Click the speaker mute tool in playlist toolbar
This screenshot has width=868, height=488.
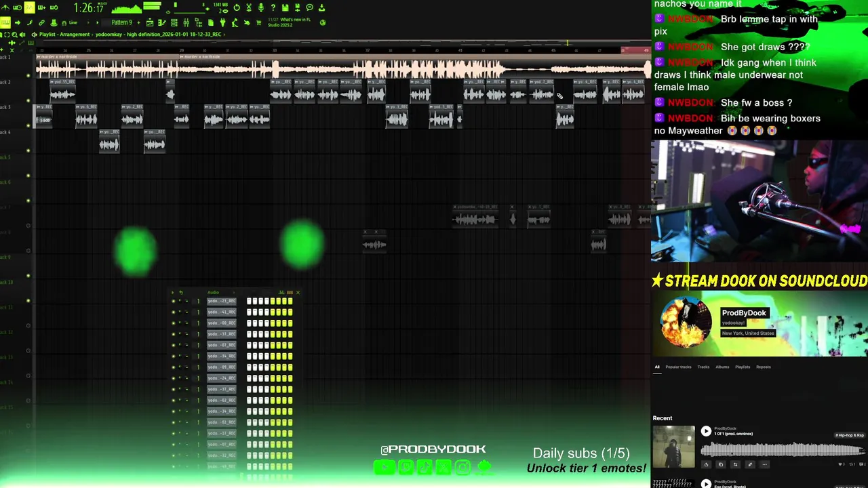(22, 34)
